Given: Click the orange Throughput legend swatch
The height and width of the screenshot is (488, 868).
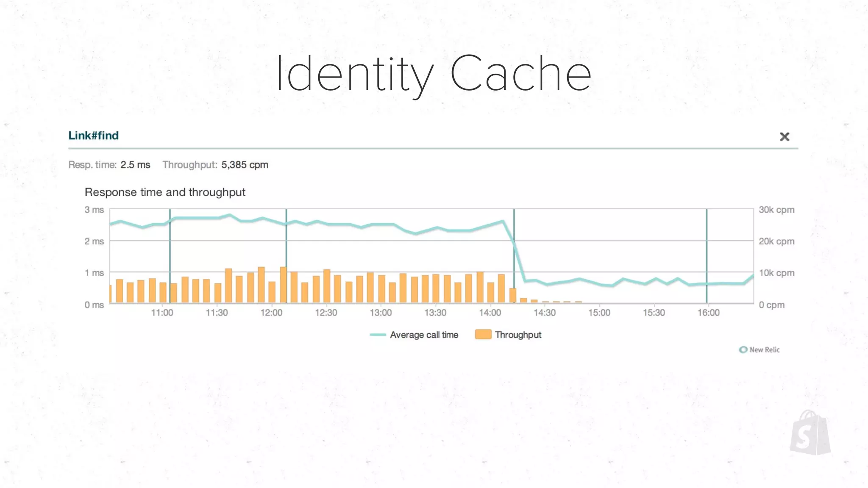Looking at the screenshot, I should [483, 334].
